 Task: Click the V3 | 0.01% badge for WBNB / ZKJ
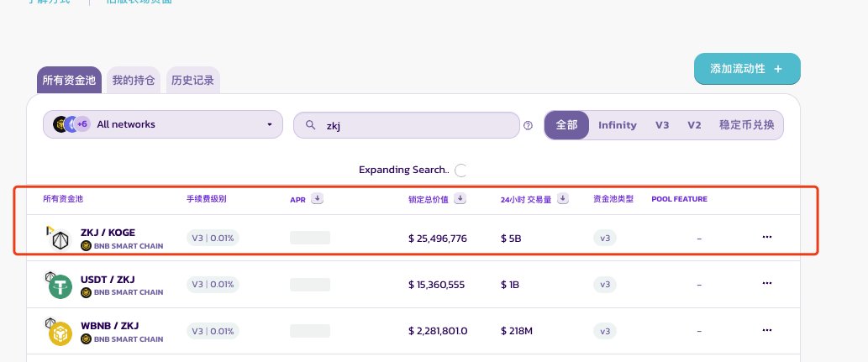pos(213,332)
